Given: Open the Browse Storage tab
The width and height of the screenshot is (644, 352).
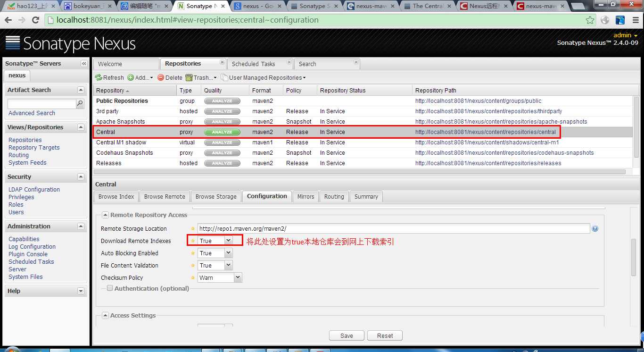Looking at the screenshot, I should tap(216, 196).
